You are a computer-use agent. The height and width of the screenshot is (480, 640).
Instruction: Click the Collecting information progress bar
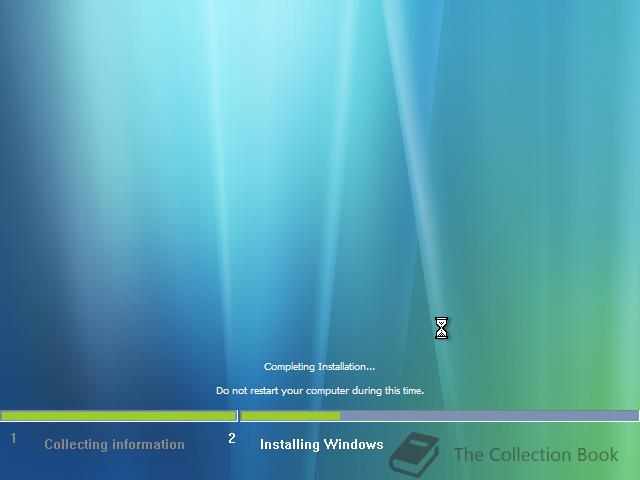[118, 416]
